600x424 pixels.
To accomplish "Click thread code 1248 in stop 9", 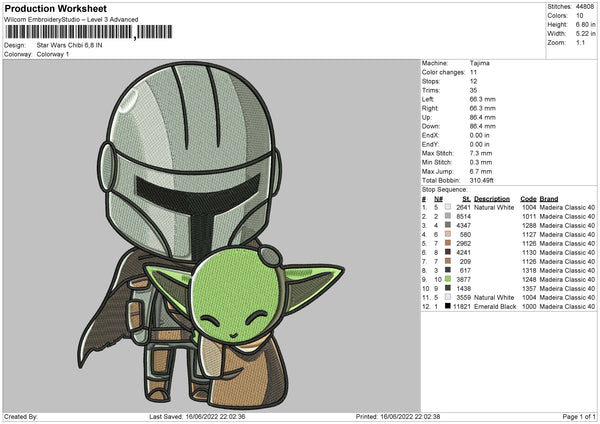I will click(x=529, y=279).
